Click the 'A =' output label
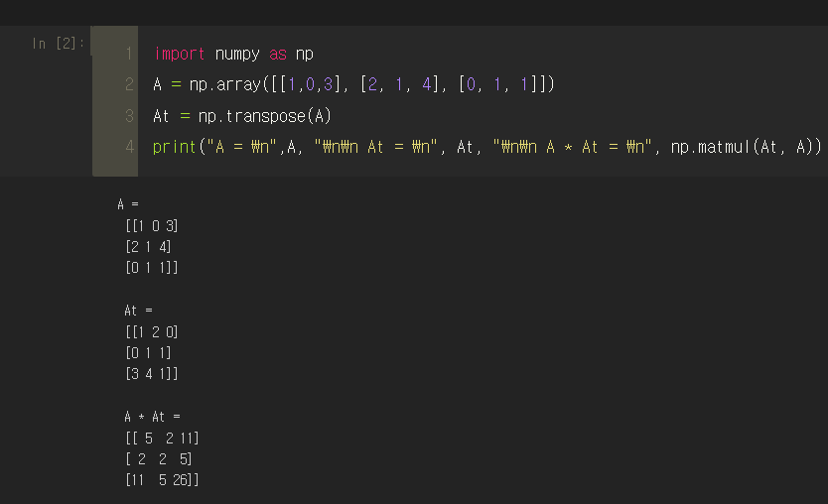828x504 pixels. coord(128,204)
